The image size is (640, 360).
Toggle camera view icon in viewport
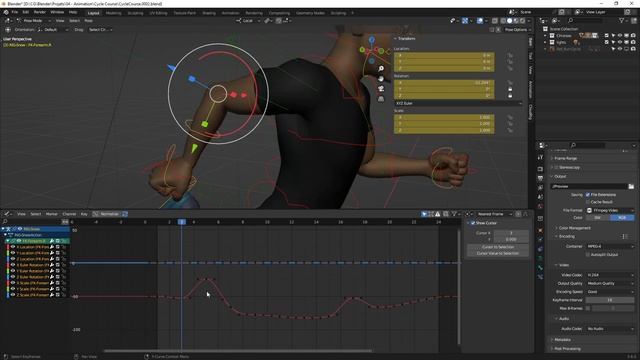pyautogui.click(x=381, y=89)
